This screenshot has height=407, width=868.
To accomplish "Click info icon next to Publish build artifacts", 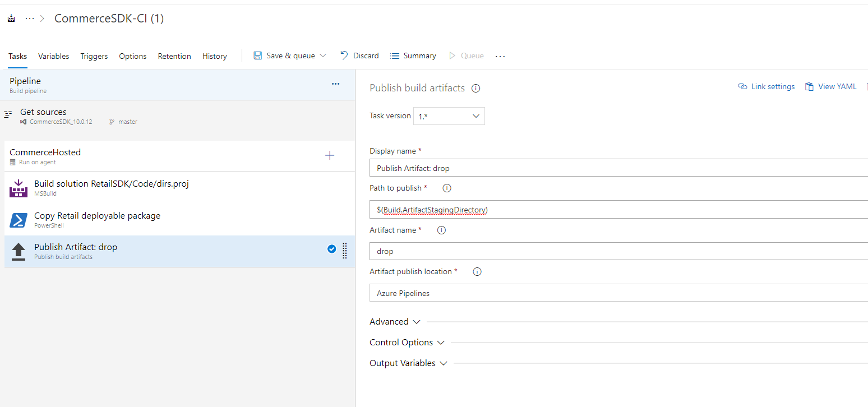I will click(x=476, y=88).
